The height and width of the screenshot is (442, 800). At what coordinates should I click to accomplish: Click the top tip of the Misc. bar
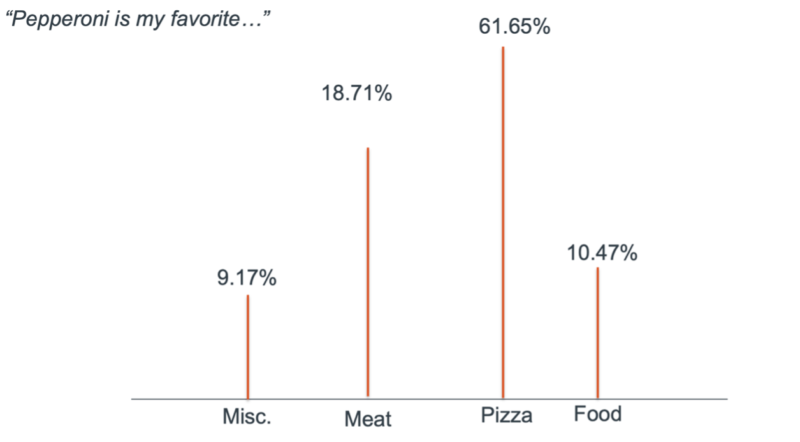(248, 297)
